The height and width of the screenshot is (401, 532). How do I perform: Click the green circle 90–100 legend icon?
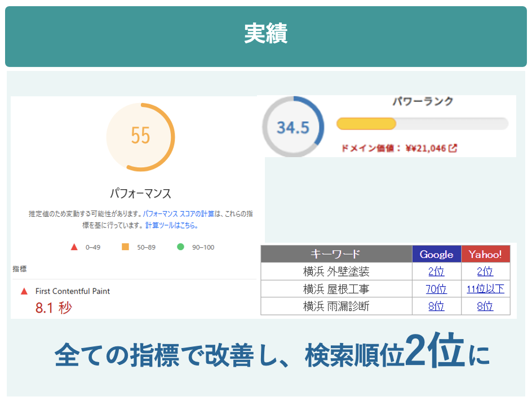tap(180, 247)
